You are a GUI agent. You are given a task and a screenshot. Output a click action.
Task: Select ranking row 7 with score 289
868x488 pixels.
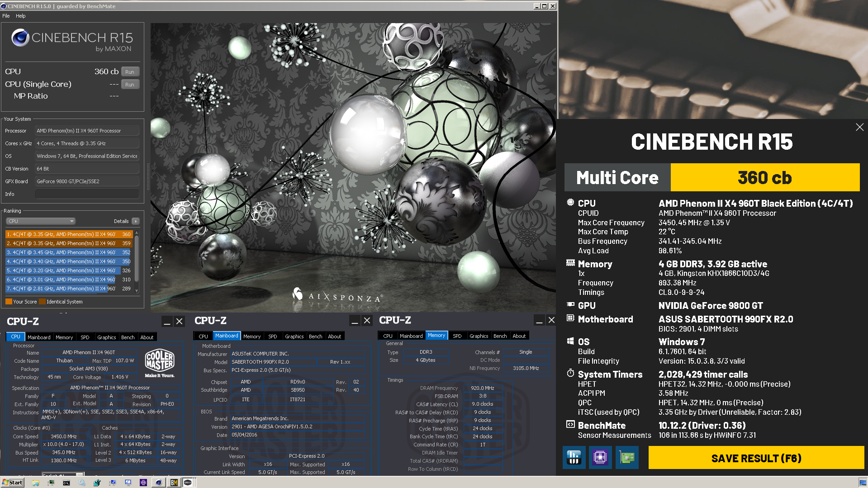click(x=69, y=289)
